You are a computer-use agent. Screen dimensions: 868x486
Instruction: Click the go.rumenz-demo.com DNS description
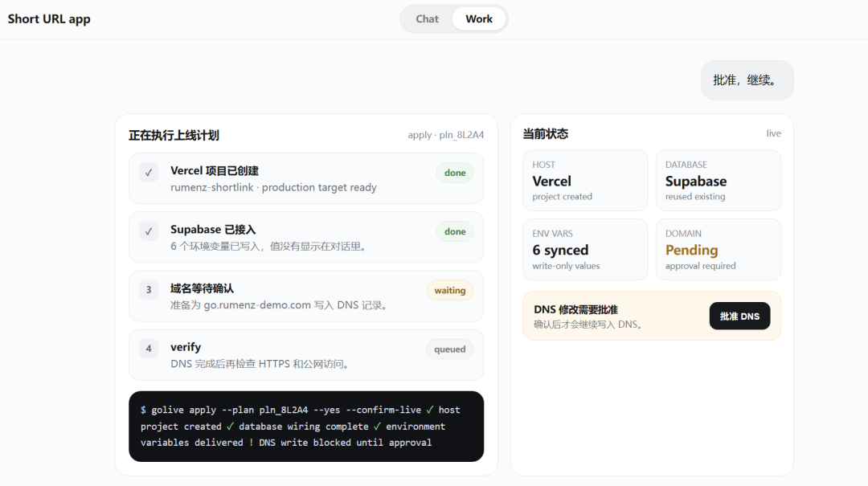pos(280,305)
